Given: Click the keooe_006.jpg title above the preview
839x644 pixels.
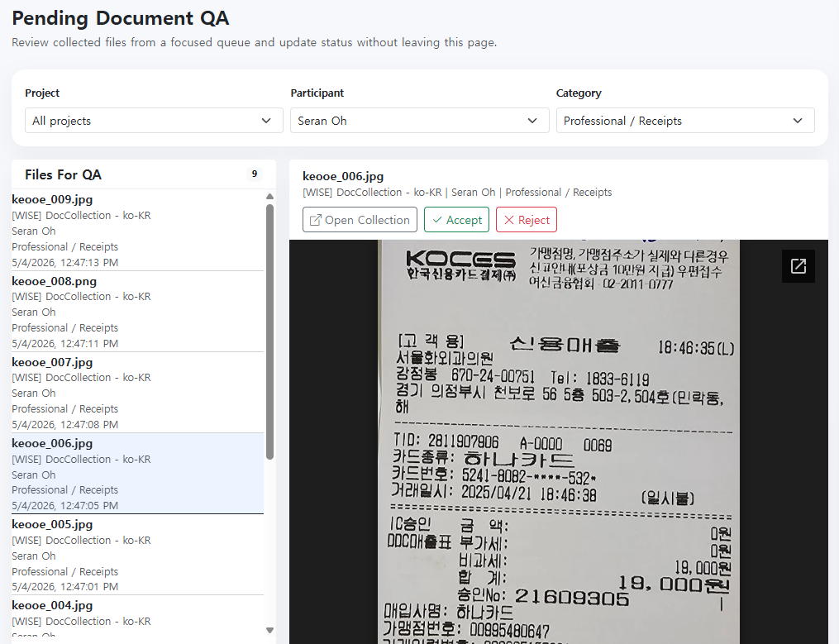Looking at the screenshot, I should (343, 176).
